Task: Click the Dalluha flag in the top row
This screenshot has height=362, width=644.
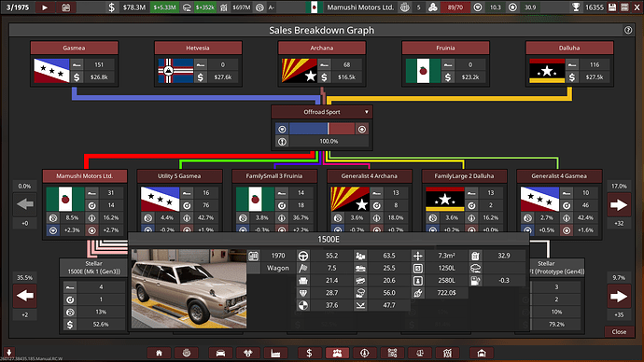Action: (x=547, y=71)
